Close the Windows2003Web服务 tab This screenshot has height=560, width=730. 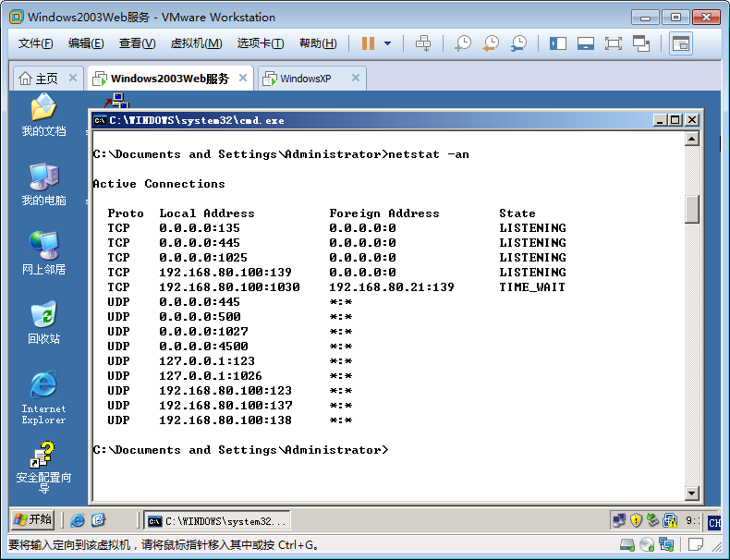(243, 78)
